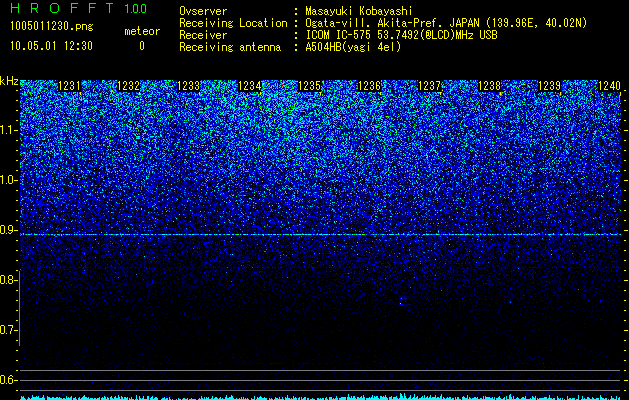Click the Receiver field label
Screen dimensions: 629x400
[x=203, y=35]
